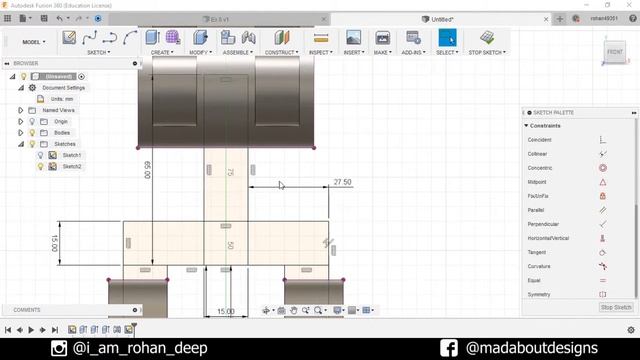
Task: Toggle visibility bulb of Sketches folder
Action: pos(32,144)
